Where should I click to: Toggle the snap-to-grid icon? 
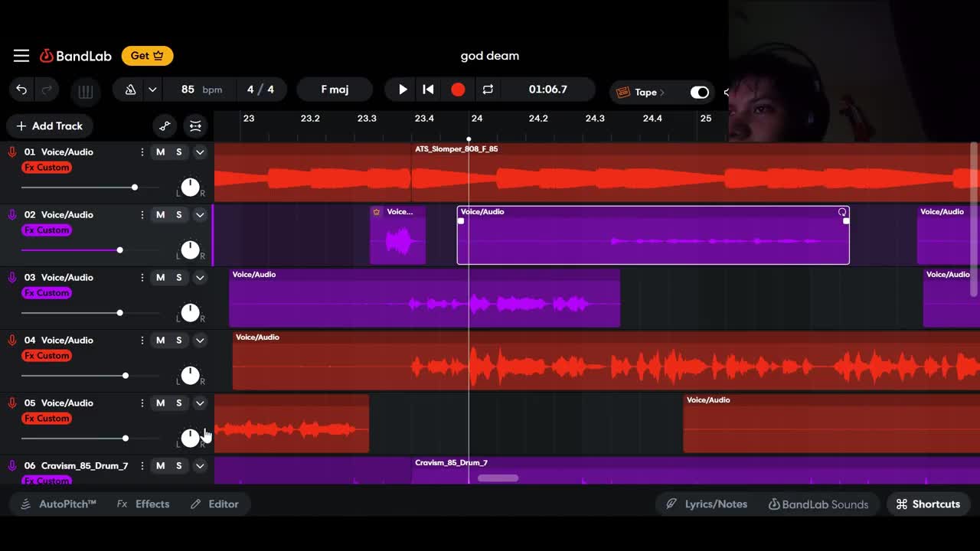tap(195, 126)
